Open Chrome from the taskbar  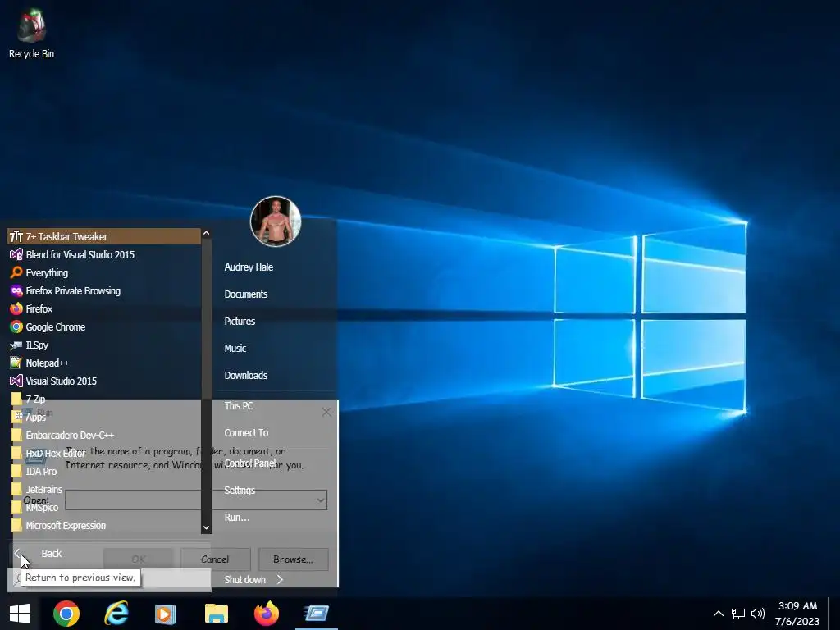point(66,614)
